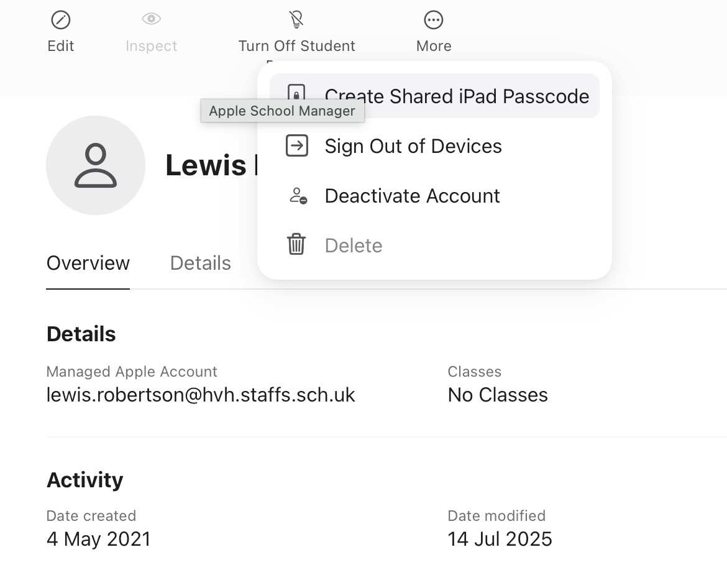Click the user avatar placeholder
Screen dimensions: 727x588
pos(96,165)
